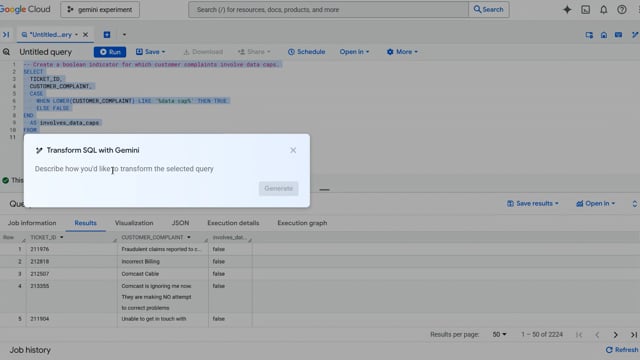
Task: Open the Save dropdown
Action: pyautogui.click(x=150, y=52)
